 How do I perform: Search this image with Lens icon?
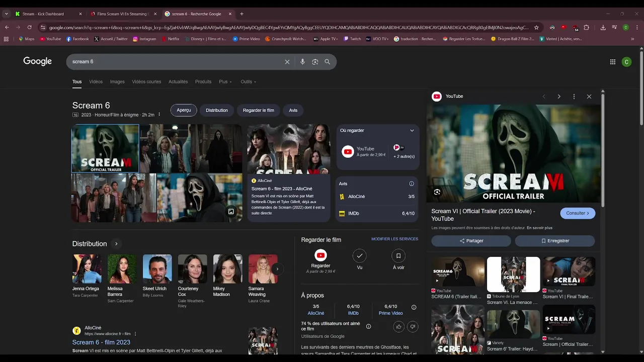pos(437,192)
